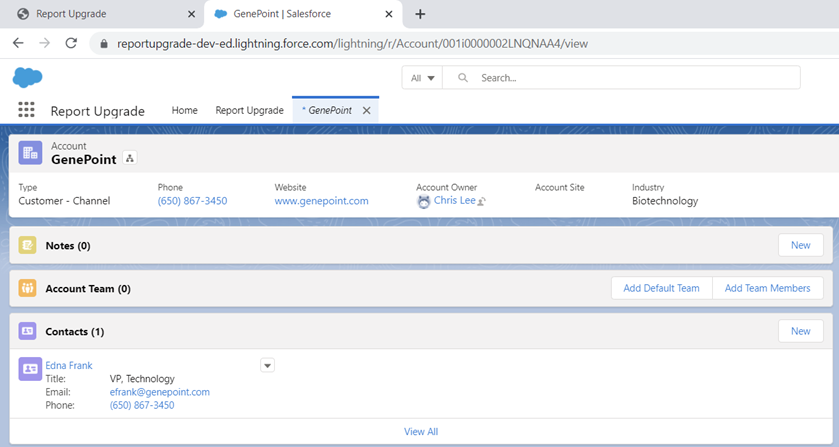The image size is (839, 447).
Task: Click in the Search... field
Action: 621,78
